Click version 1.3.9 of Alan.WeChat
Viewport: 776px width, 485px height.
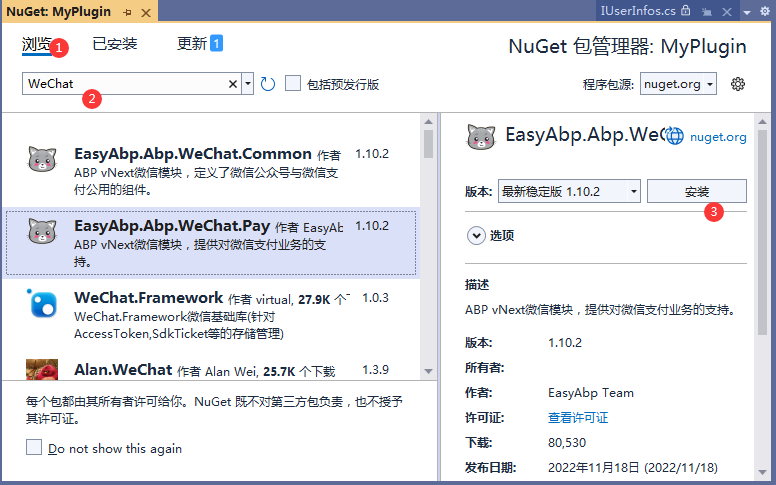tap(375, 370)
